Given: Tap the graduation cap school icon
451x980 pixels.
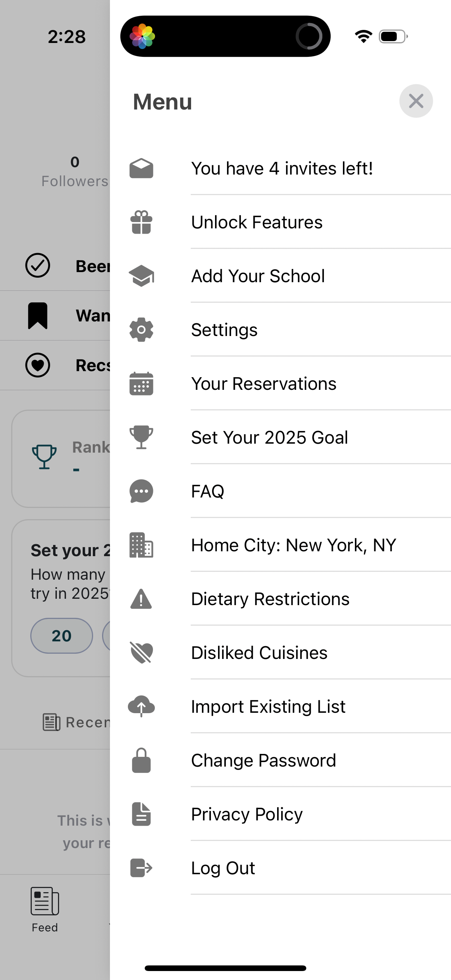Looking at the screenshot, I should tap(141, 276).
